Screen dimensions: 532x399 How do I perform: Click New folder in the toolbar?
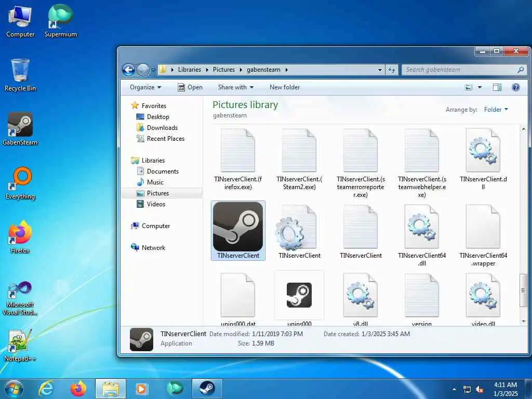(x=285, y=87)
